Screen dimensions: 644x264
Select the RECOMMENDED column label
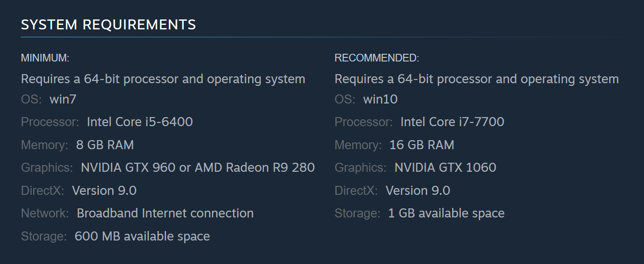coord(377,58)
